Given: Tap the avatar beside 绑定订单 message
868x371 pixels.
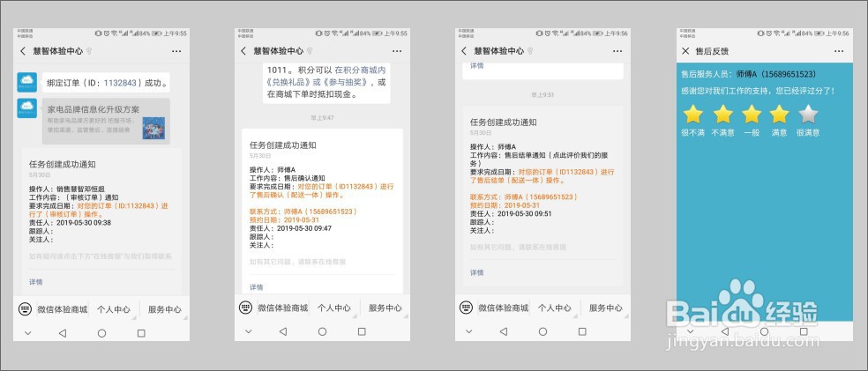Looking at the screenshot, I should click(27, 82).
